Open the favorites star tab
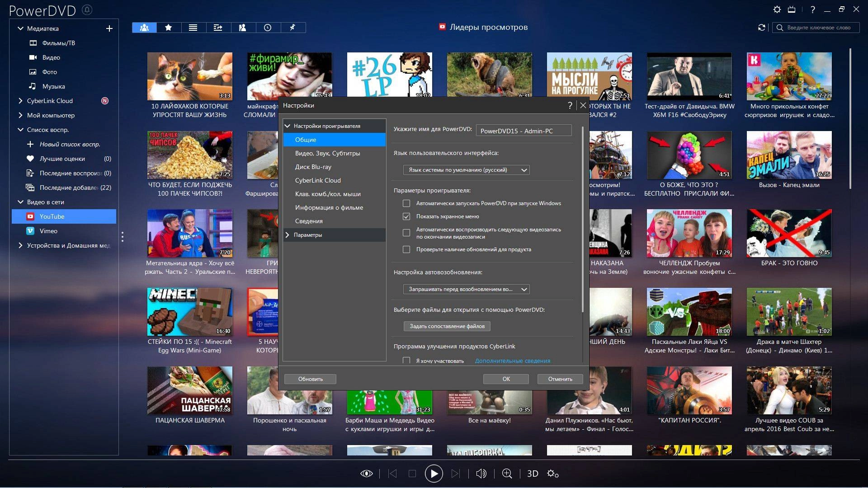 [x=169, y=28]
